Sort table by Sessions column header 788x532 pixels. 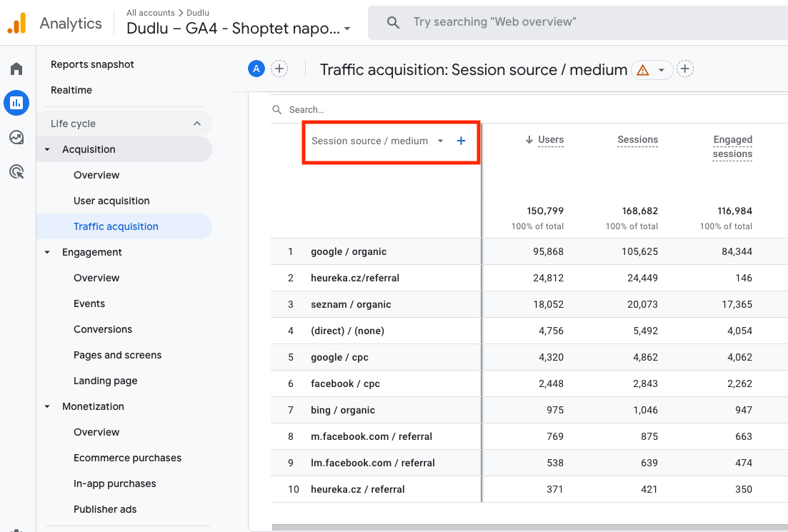pyautogui.click(x=637, y=140)
